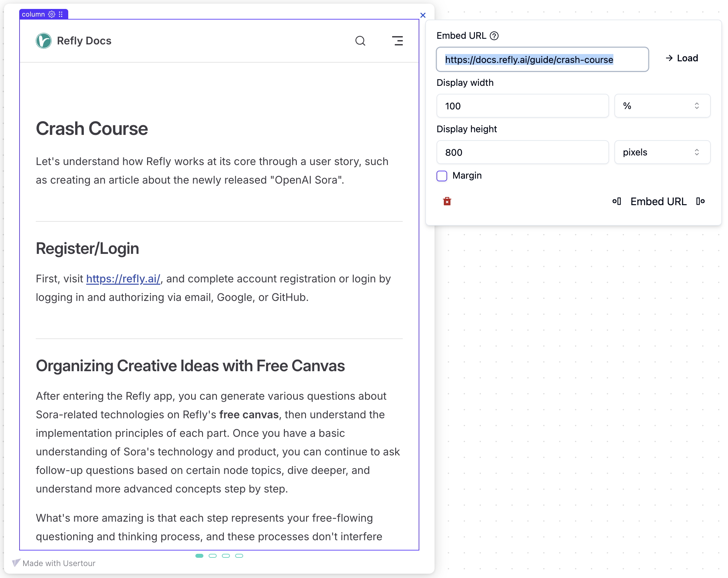Click the Refly Docs logo
The height and width of the screenshot is (578, 728).
[x=44, y=41]
